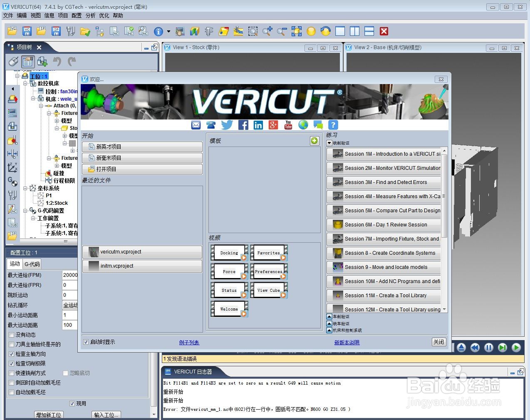Click the YouTube icon
This screenshot has width=530, height=420.
288,125
